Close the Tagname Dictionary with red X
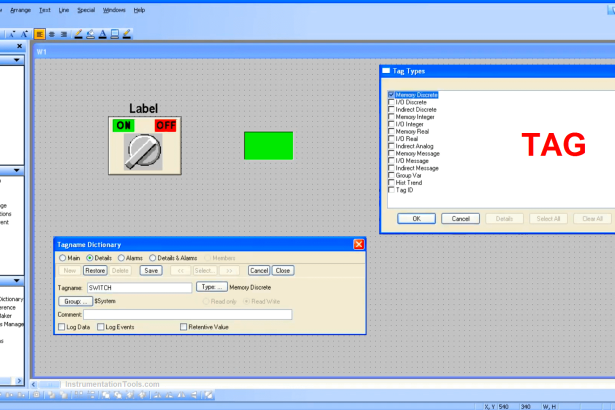The height and width of the screenshot is (410, 615). pos(359,244)
